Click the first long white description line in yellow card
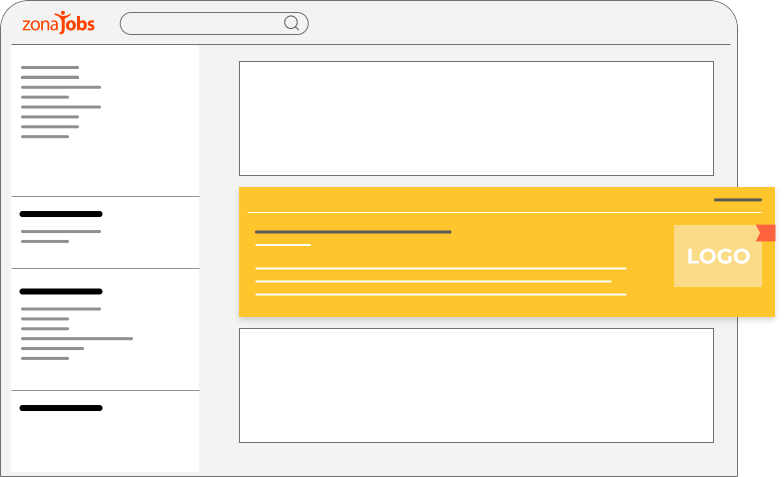Image resolution: width=784 pixels, height=477 pixels. coord(440,268)
